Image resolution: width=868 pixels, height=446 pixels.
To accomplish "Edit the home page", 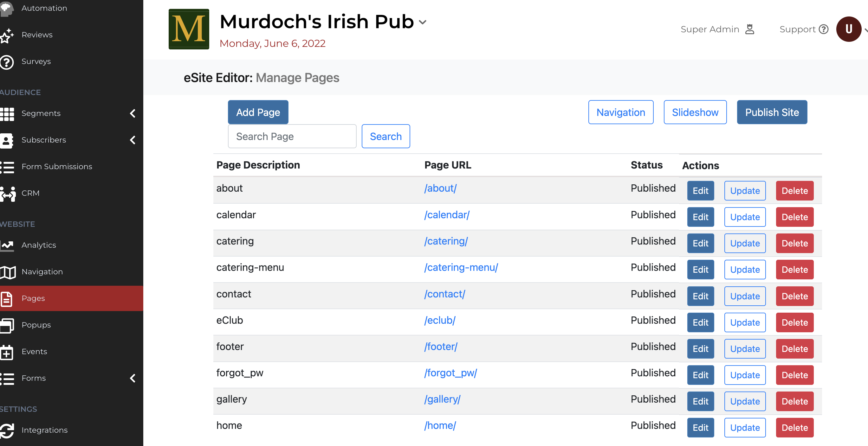I will coord(701,428).
